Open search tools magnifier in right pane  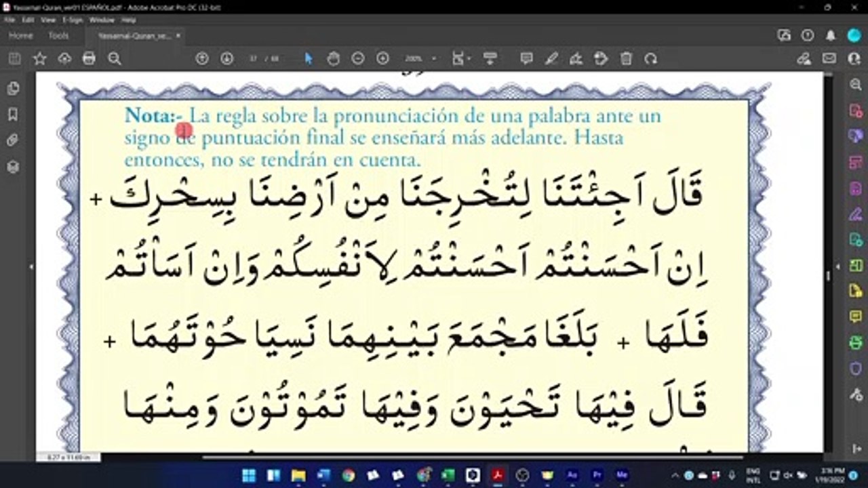[855, 85]
